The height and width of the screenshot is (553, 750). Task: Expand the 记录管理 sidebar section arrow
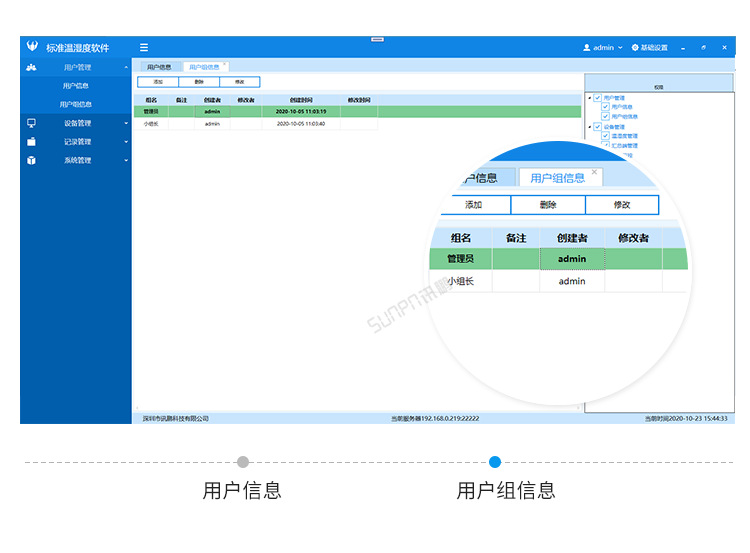pos(126,142)
